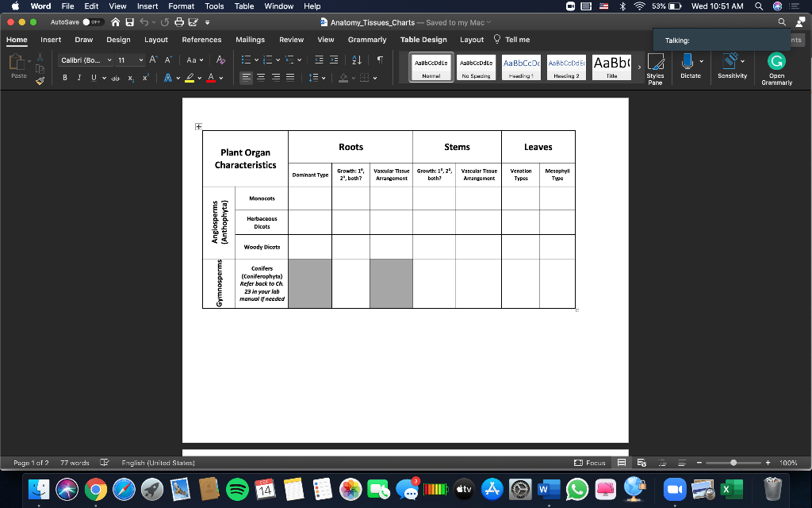The height and width of the screenshot is (508, 812).
Task: Click the Dictate microphone icon
Action: (688, 61)
